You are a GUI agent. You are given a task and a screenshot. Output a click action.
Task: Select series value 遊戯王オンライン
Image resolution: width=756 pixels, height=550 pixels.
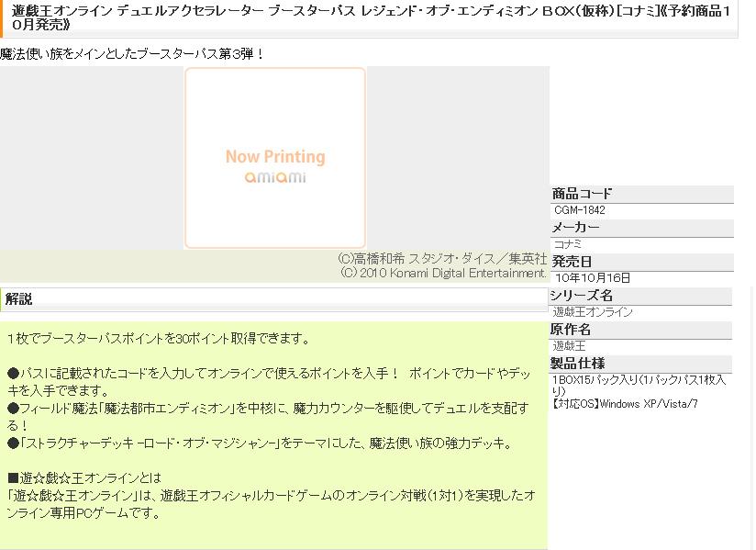593,312
